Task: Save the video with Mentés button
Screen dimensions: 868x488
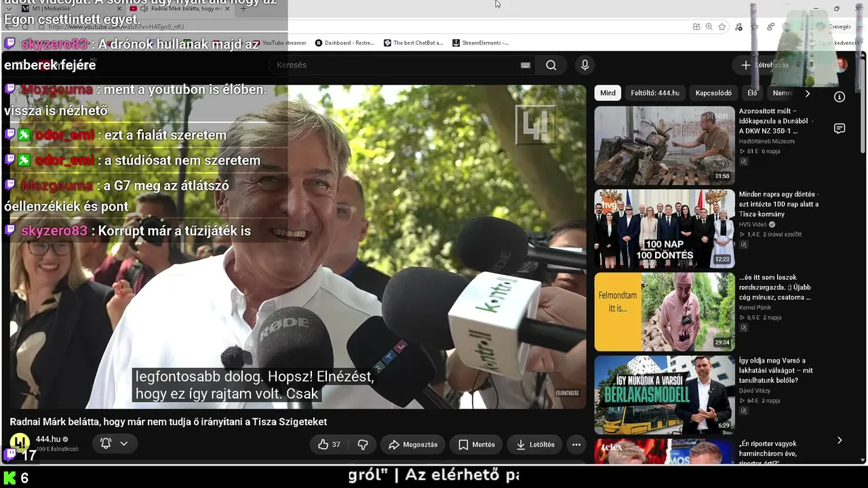Action: pos(477,445)
